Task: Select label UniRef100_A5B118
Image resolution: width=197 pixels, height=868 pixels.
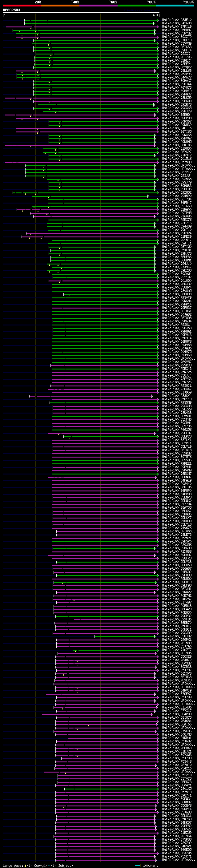Action: click(x=176, y=399)
